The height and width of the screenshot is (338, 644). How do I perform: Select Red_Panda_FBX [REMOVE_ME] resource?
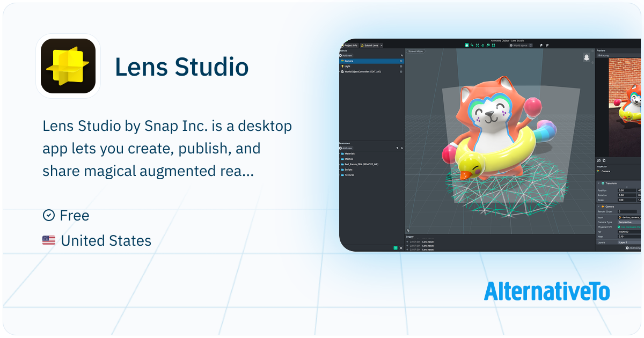[371, 164]
